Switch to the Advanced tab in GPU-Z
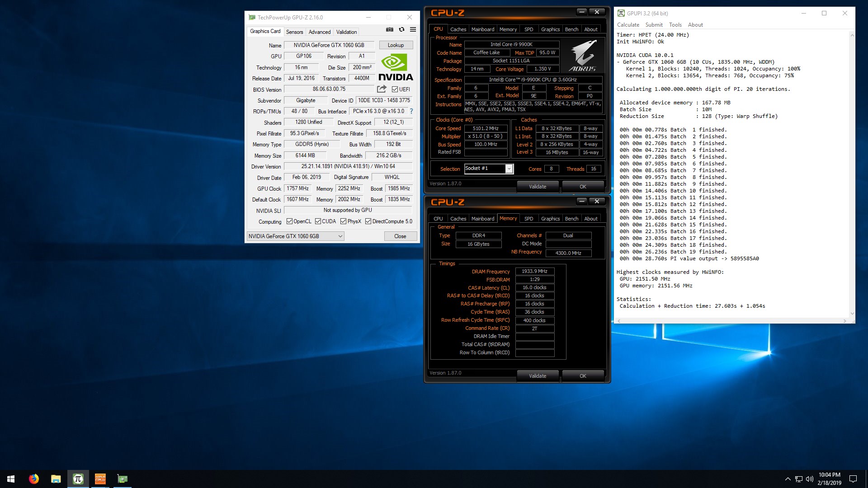This screenshot has width=868, height=488. 320,32
